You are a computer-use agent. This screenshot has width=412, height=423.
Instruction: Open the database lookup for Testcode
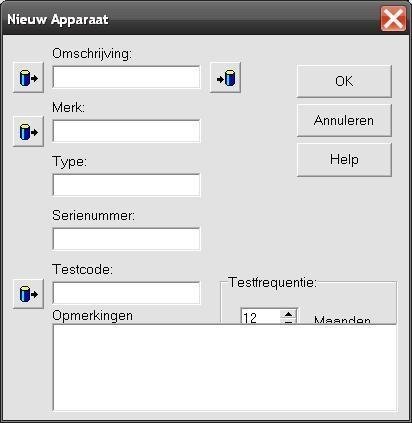[x=28, y=294]
